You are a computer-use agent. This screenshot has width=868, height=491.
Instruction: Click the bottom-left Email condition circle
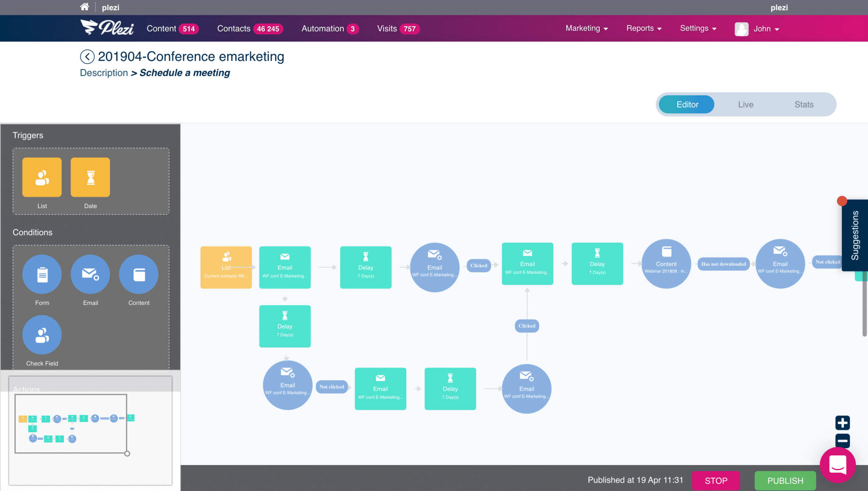click(288, 385)
